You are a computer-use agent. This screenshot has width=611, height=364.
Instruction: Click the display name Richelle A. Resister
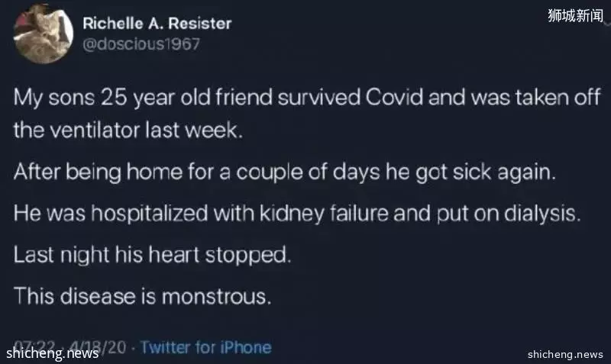pos(157,24)
